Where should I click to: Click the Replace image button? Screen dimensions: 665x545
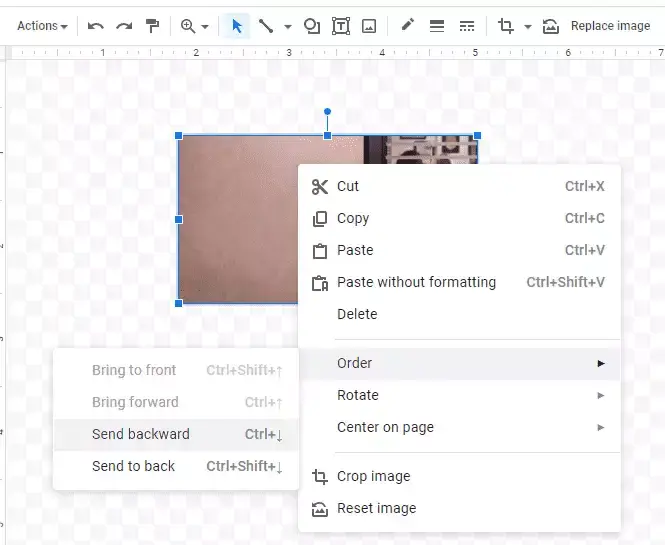click(x=610, y=26)
